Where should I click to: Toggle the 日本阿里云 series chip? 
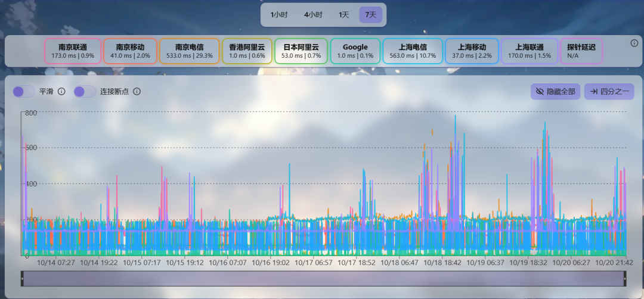click(x=301, y=51)
